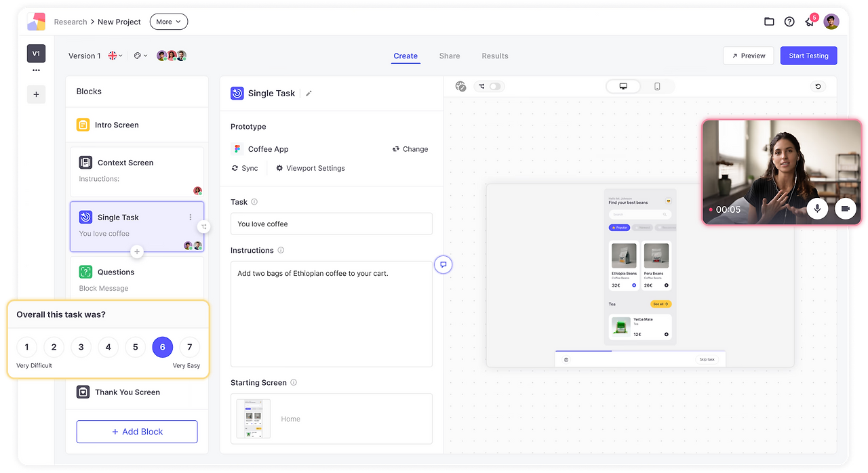Rate the task 5
The width and height of the screenshot is (868, 473).
pyautogui.click(x=135, y=347)
